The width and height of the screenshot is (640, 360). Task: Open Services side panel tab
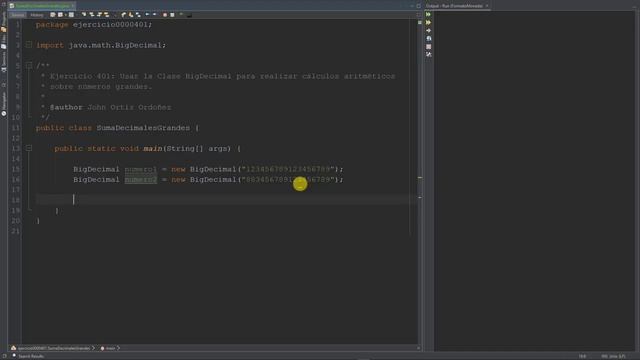click(x=4, y=61)
